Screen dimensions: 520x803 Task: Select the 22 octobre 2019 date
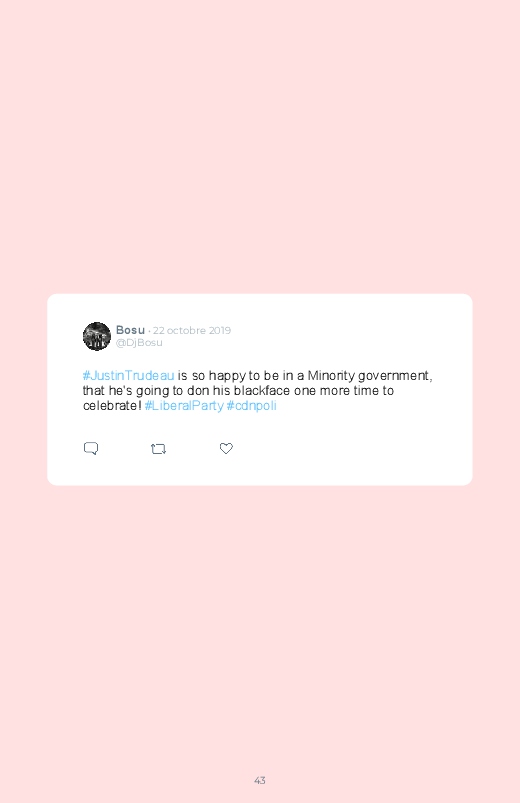(192, 331)
